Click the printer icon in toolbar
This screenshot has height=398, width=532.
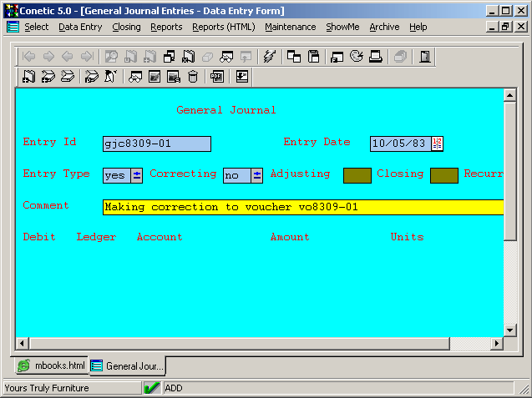[376, 58]
